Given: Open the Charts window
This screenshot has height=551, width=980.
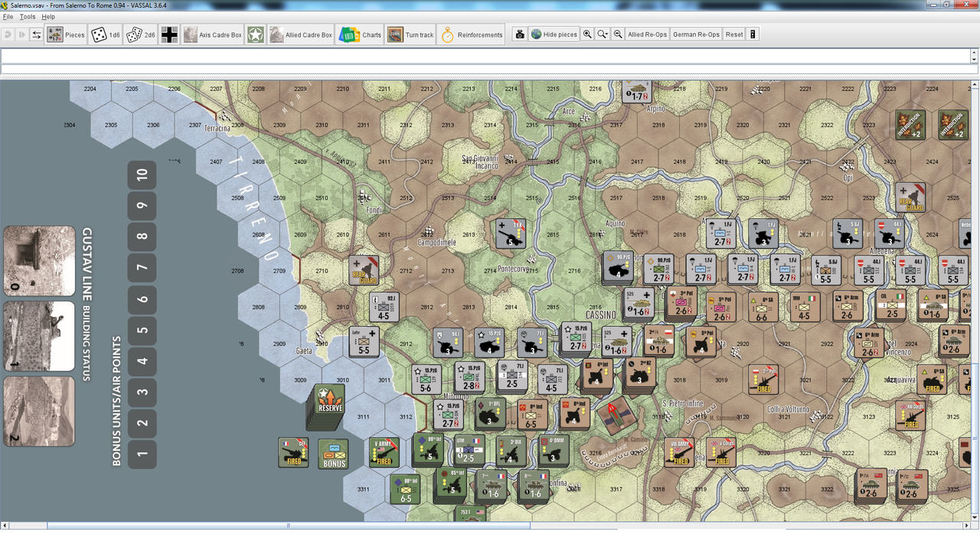Looking at the screenshot, I should click(360, 34).
